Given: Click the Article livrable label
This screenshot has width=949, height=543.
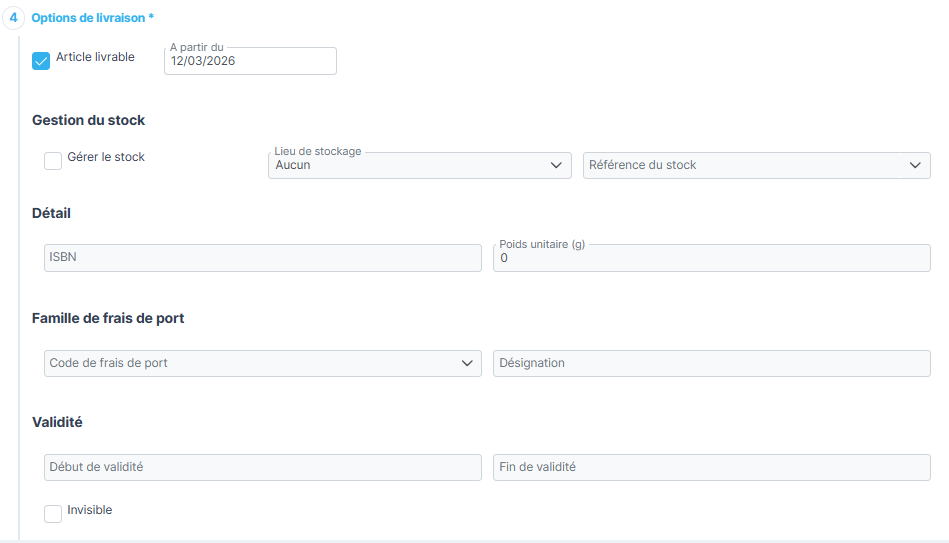Looking at the screenshot, I should click(95, 57).
